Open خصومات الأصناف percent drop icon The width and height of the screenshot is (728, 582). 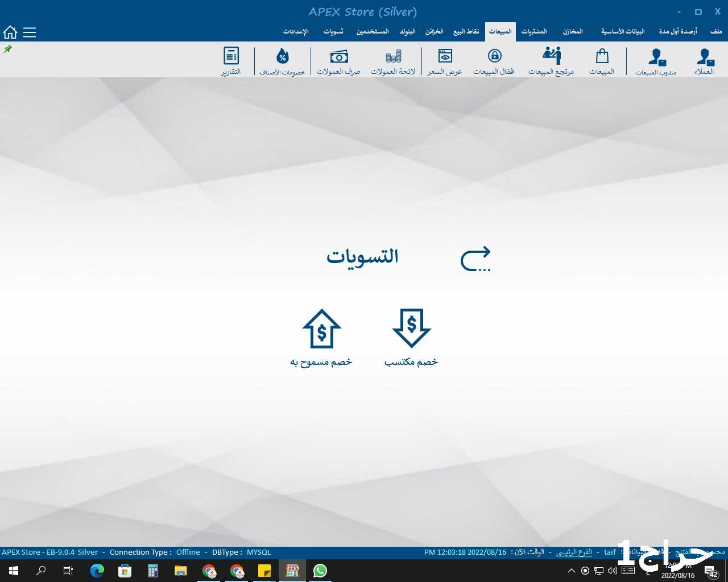tap(283, 61)
